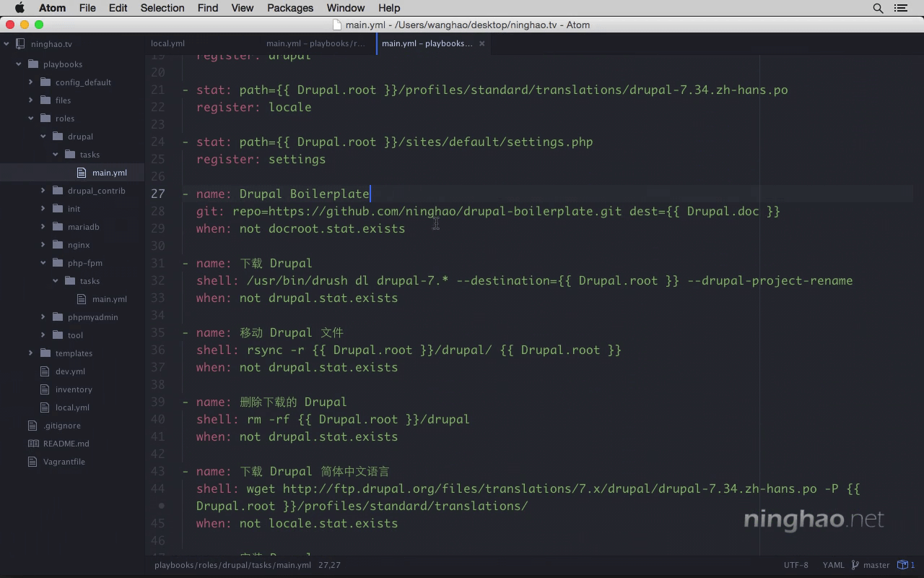Open Spotlight search icon
The height and width of the screenshot is (578, 924).
click(x=878, y=8)
